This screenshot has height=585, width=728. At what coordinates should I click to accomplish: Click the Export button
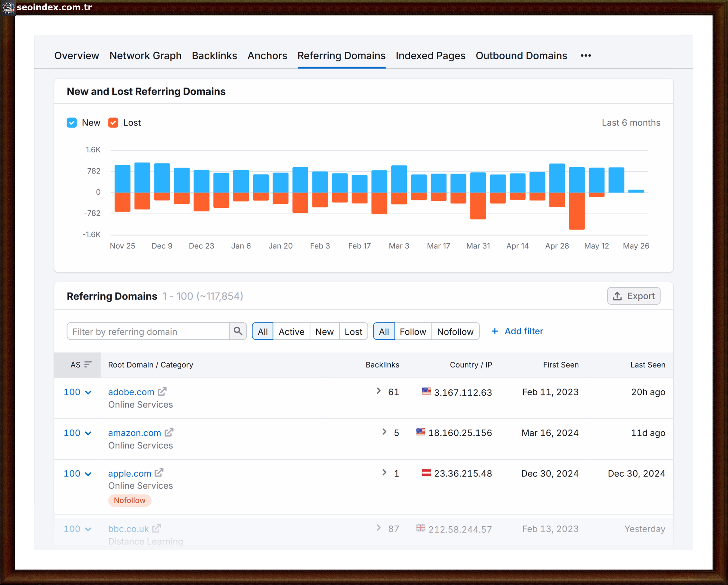pyautogui.click(x=633, y=296)
